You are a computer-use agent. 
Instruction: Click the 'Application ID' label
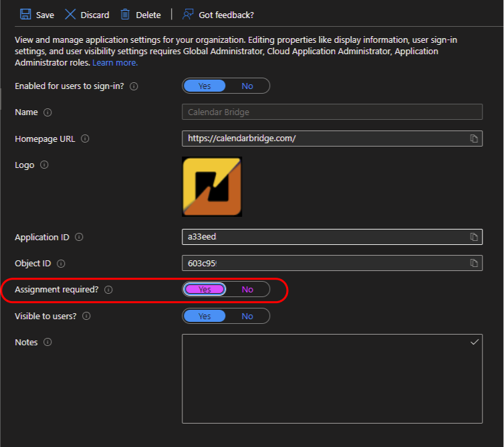coord(42,237)
